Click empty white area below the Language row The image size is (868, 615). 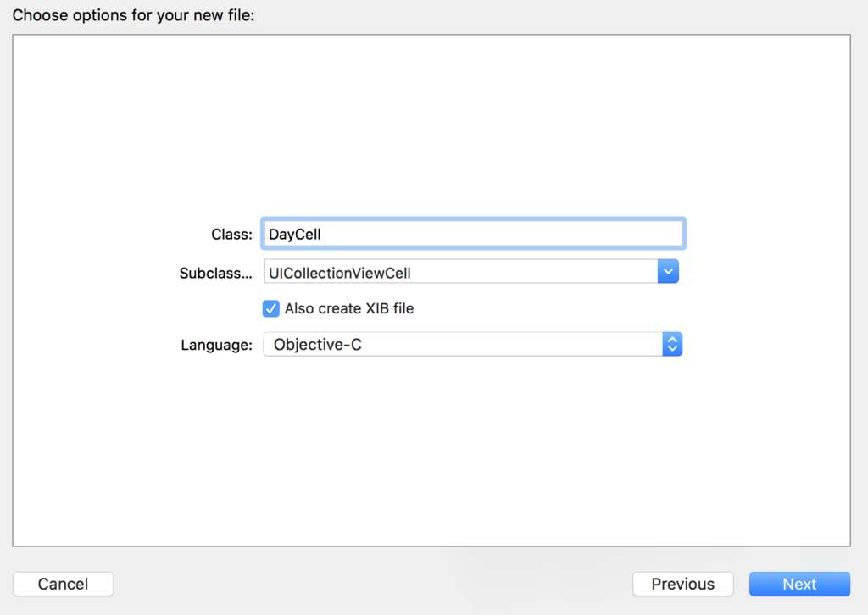tap(431, 449)
